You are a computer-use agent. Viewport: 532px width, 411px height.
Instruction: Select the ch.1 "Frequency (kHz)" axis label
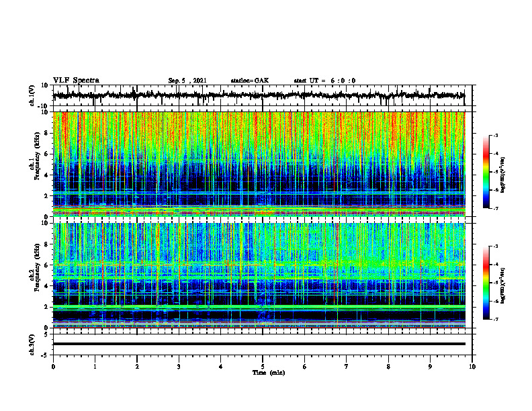tap(38, 156)
